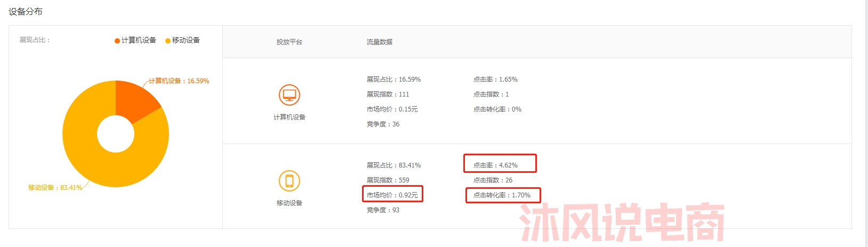Click mobile 竞争度：93 text
The height and width of the screenshot is (247, 868).
pyautogui.click(x=383, y=210)
